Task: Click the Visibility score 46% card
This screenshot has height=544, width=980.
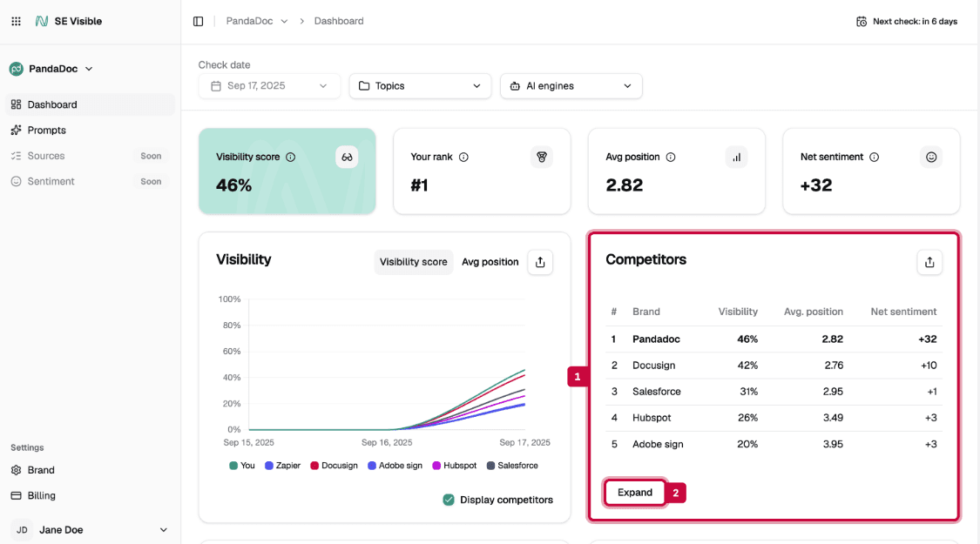Action: [287, 171]
